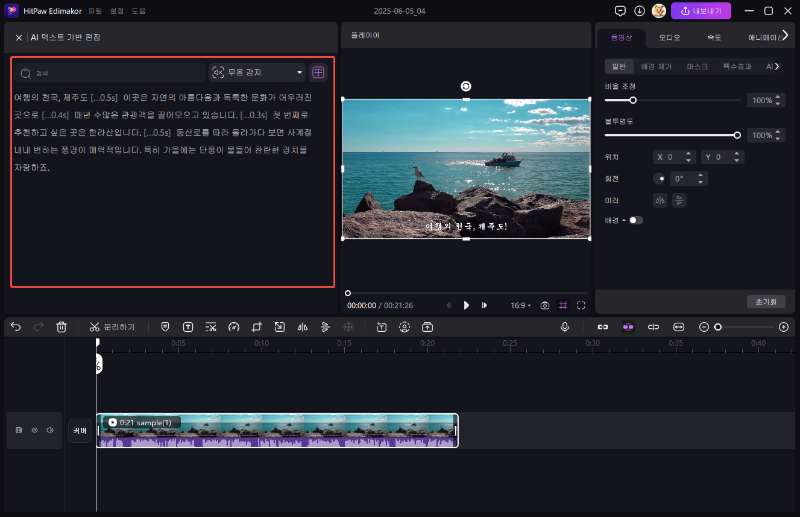
Task: Close the AI text-based editing panel
Action: [19, 38]
